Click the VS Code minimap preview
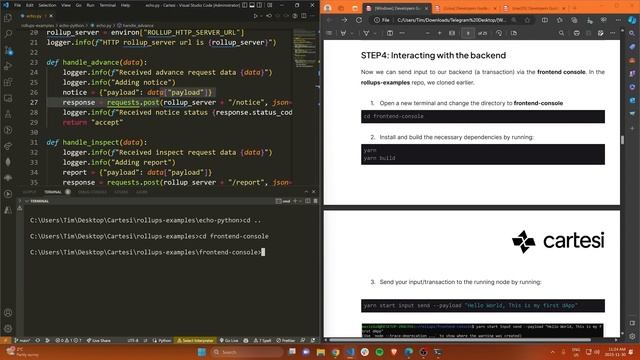640x360 pixels. pyautogui.click(x=304, y=49)
